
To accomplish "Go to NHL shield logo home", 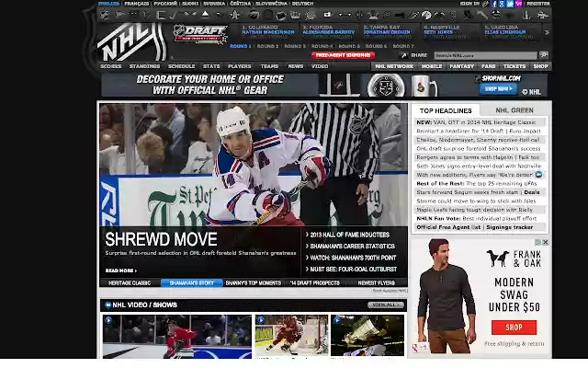I will [131, 42].
